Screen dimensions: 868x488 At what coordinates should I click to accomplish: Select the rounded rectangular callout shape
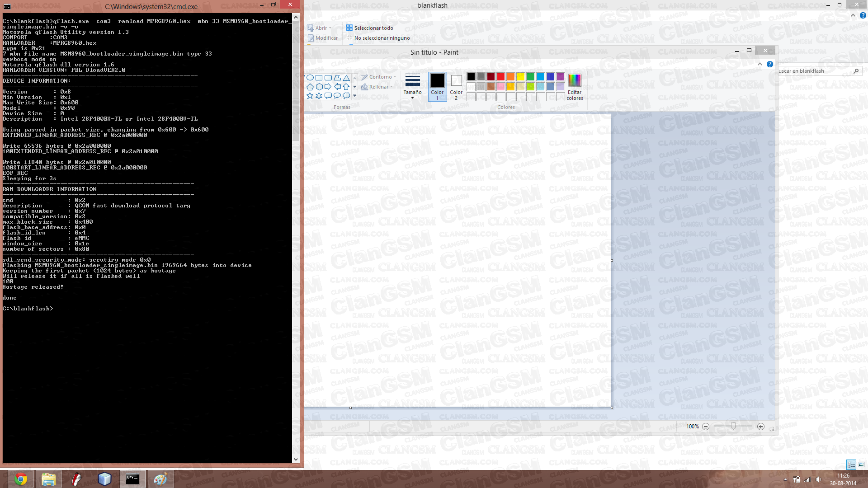coord(328,96)
